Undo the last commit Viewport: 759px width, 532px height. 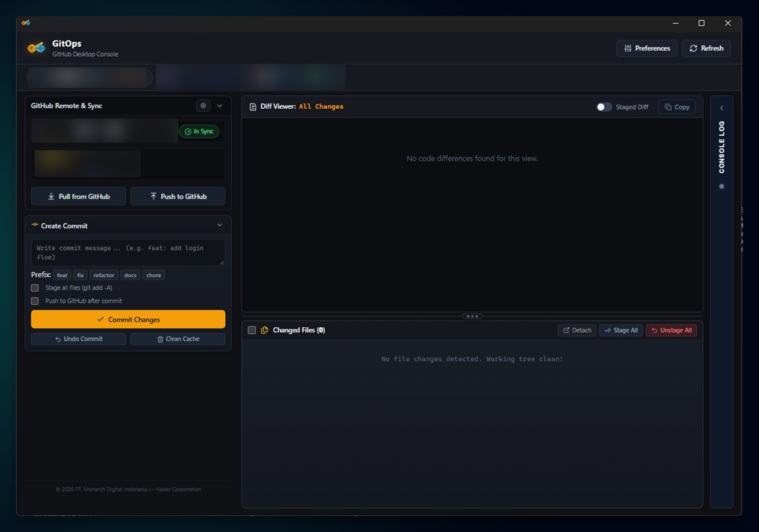point(78,339)
